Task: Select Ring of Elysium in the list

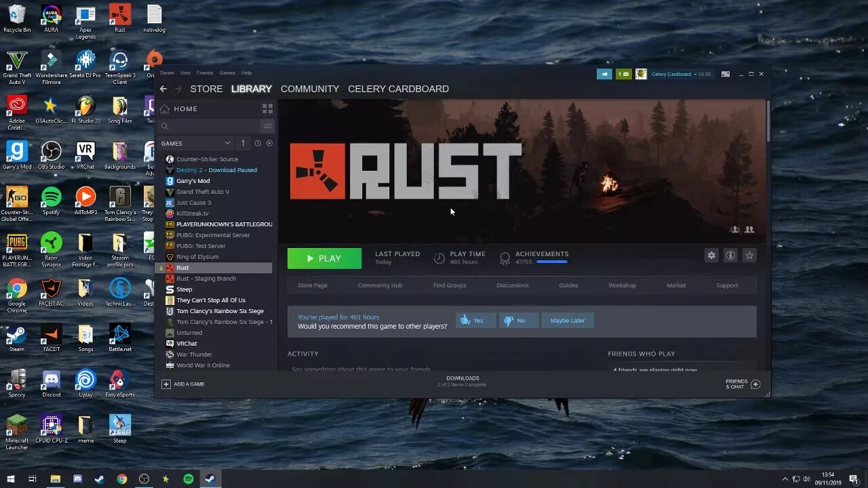Action: (x=197, y=257)
